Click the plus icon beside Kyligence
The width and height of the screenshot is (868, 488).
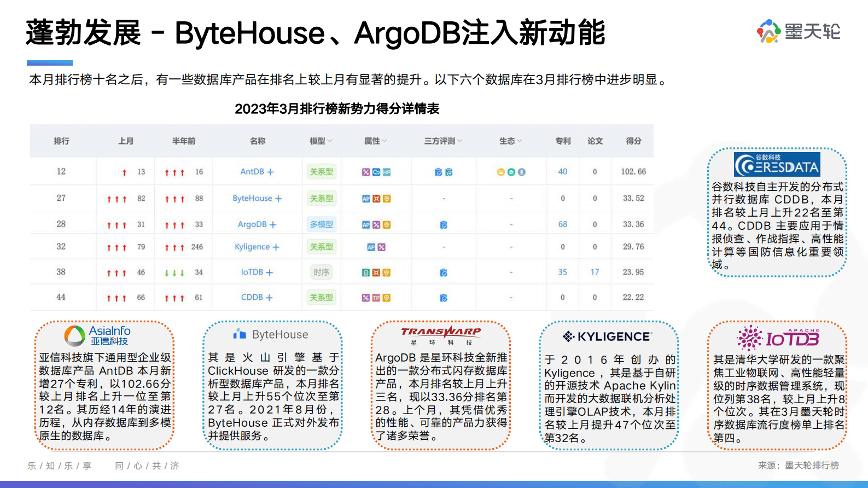pyautogui.click(x=276, y=247)
